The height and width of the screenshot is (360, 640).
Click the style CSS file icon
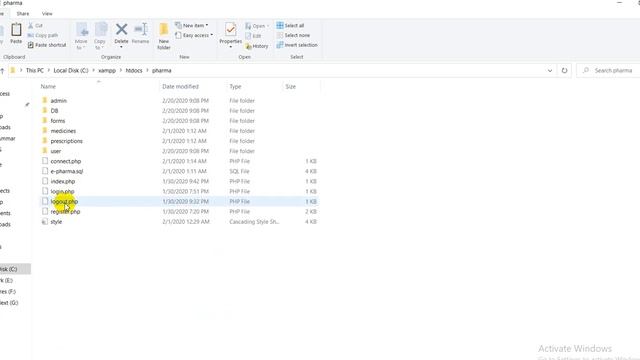pyautogui.click(x=45, y=222)
